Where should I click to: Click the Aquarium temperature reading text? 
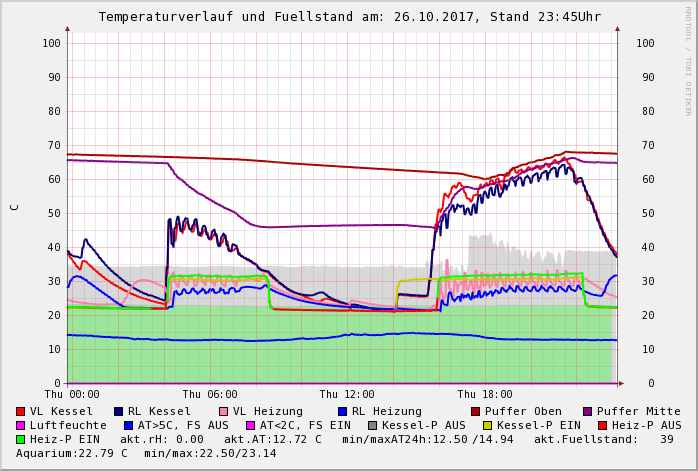[x=72, y=453]
